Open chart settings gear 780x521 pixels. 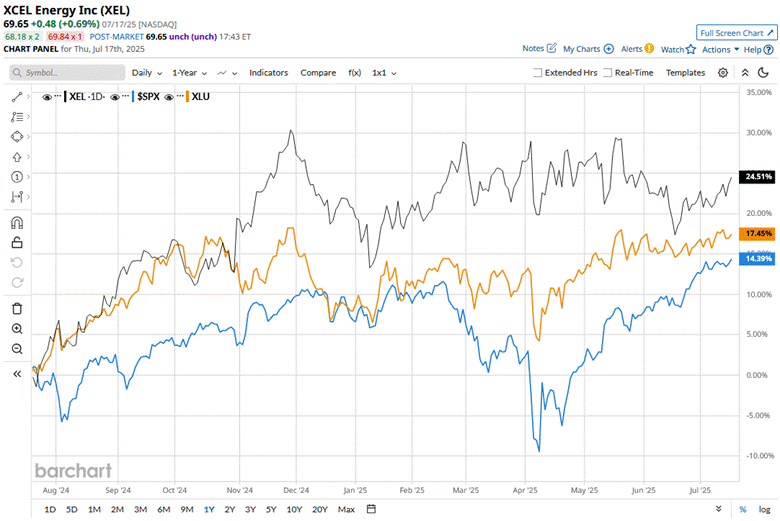point(723,73)
